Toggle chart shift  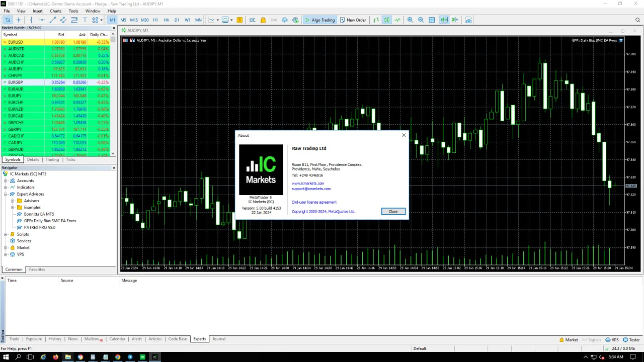[455, 20]
